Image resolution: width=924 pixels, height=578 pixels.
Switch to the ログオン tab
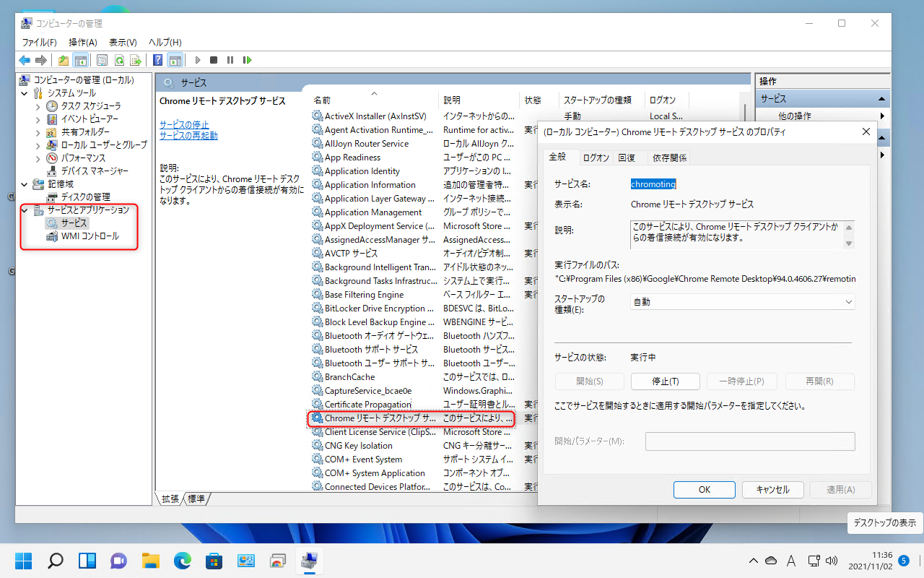(x=596, y=158)
